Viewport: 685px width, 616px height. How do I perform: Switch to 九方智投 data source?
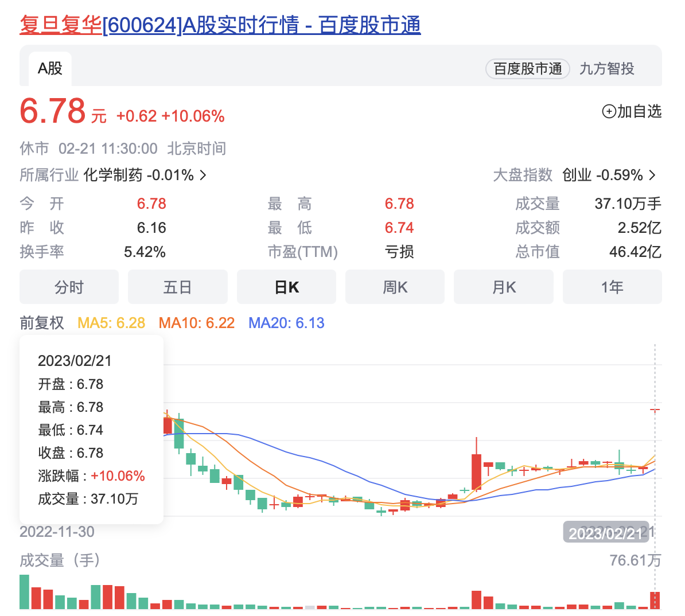[607, 69]
